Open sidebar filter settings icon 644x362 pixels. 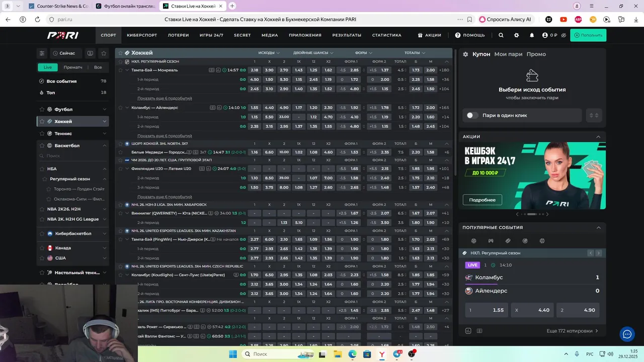[x=42, y=53]
